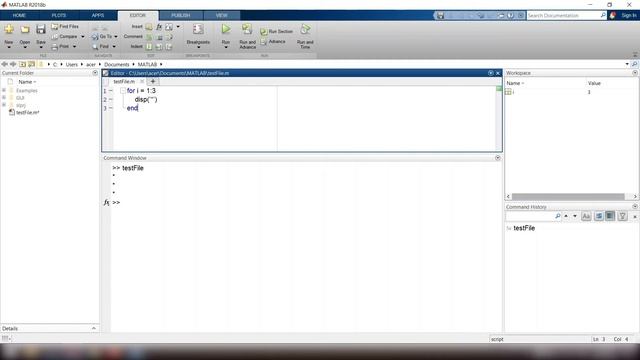Click the Go To button
This screenshot has height=360, width=640.
pyautogui.click(x=102, y=37)
